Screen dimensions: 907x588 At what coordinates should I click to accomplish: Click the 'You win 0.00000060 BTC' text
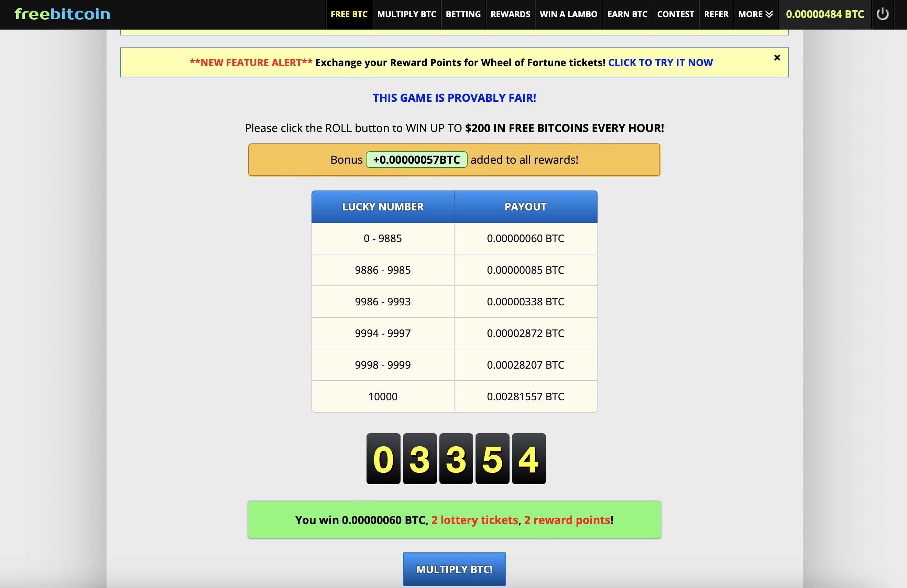pyautogui.click(x=361, y=520)
